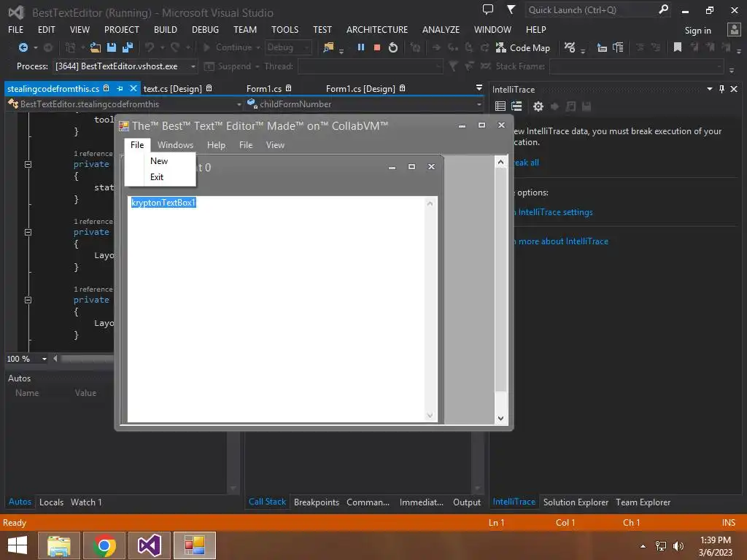
Task: Click Sign in link
Action: coord(697,31)
